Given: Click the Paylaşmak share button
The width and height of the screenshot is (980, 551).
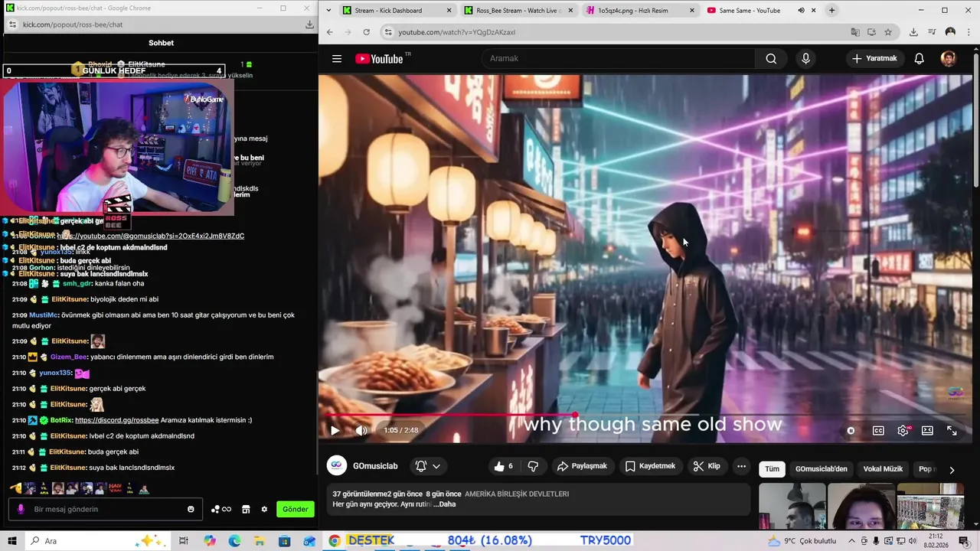Looking at the screenshot, I should point(582,466).
